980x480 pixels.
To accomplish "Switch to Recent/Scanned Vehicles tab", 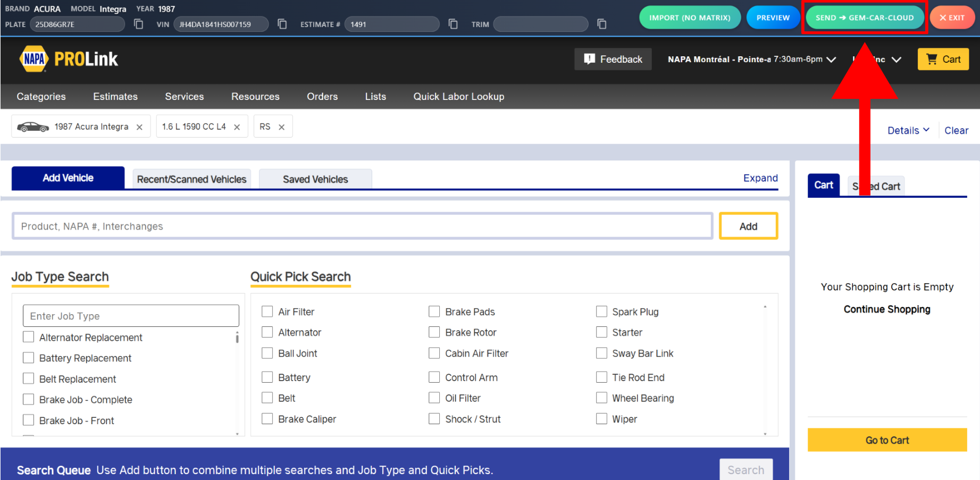I will click(192, 179).
